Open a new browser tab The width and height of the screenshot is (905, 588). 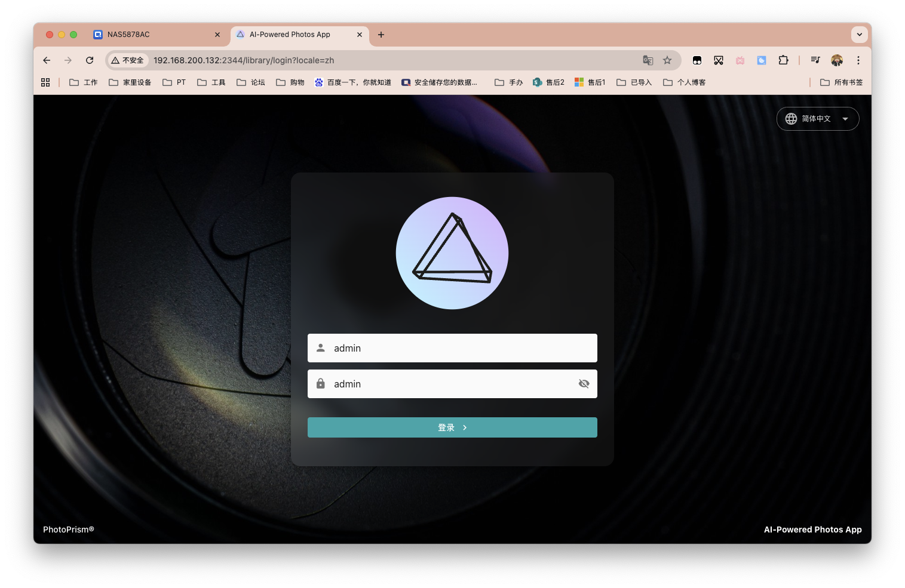[x=381, y=35]
